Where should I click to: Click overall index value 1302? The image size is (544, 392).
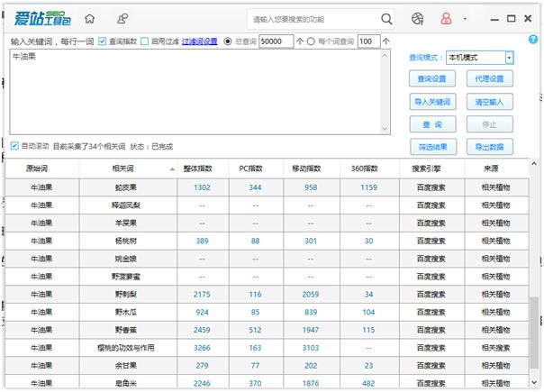(202, 187)
